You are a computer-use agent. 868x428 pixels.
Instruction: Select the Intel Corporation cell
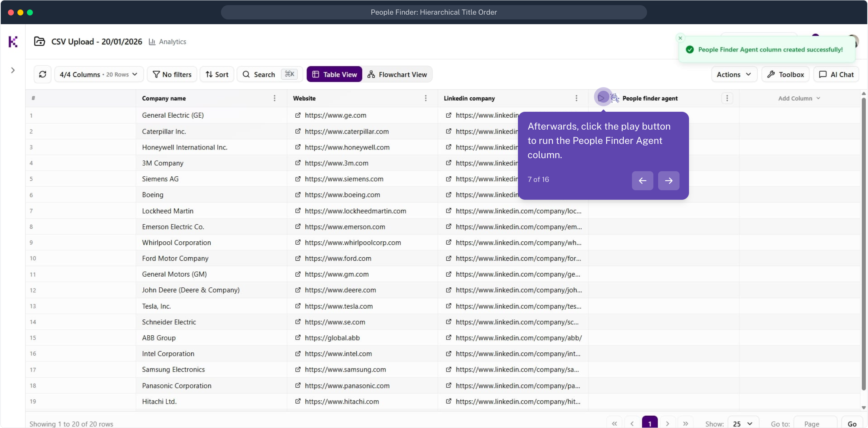[x=211, y=353]
